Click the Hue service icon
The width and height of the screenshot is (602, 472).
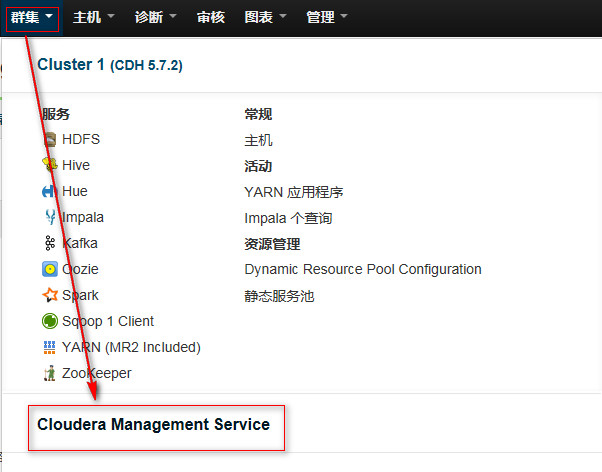coord(50,191)
